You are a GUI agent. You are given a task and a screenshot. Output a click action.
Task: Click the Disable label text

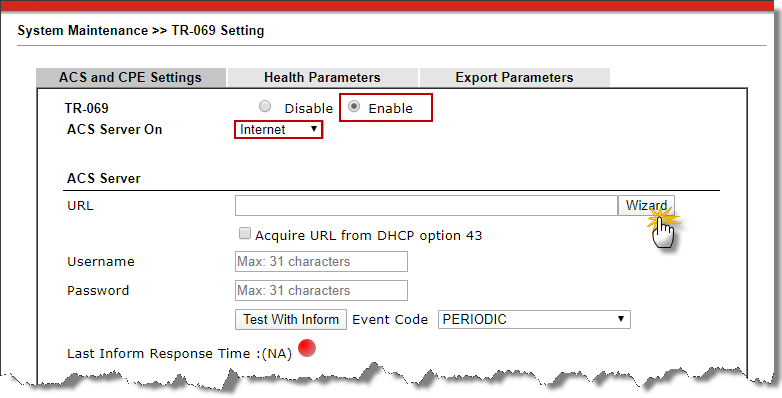click(x=308, y=108)
